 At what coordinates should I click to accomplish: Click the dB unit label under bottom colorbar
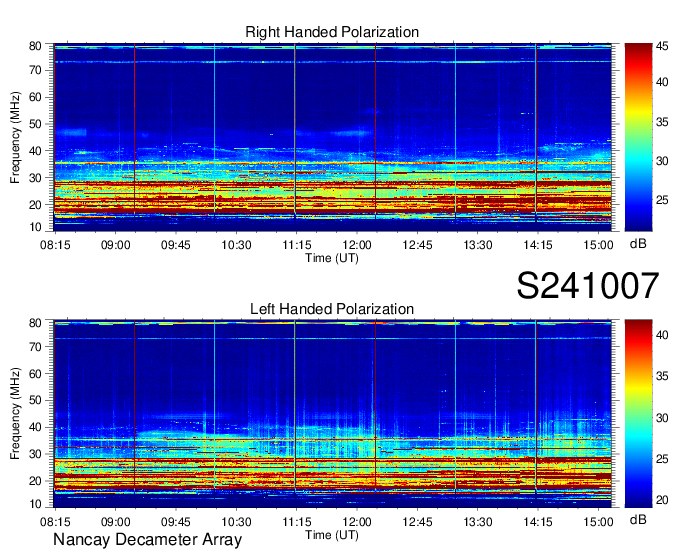[638, 519]
